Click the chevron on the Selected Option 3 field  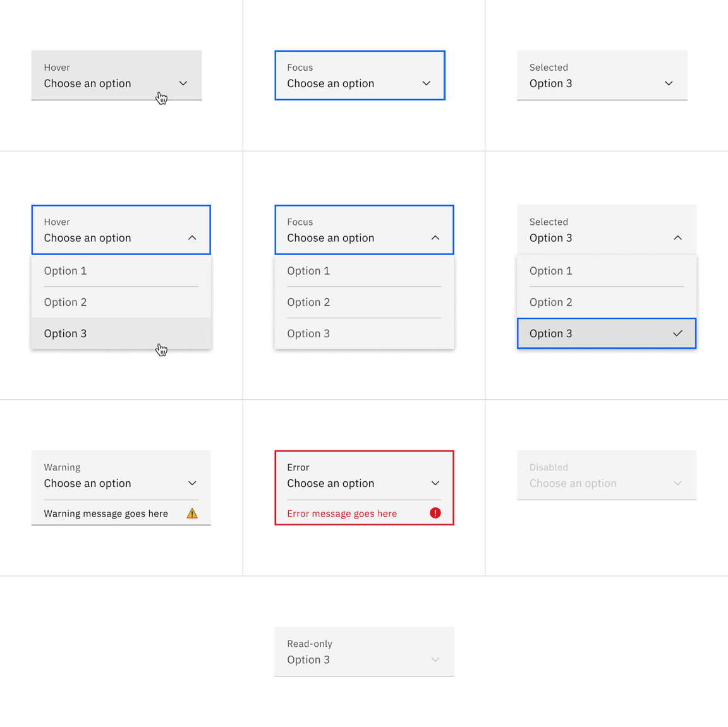click(668, 83)
